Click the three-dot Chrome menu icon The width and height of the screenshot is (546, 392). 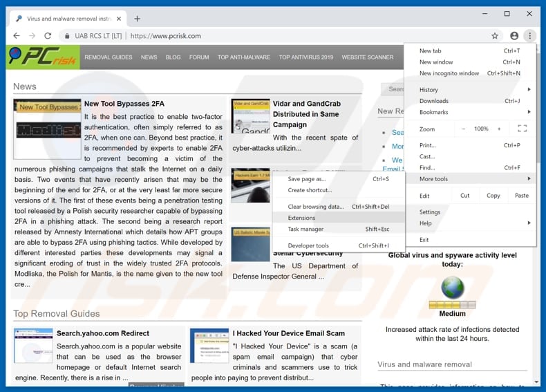[x=530, y=36]
